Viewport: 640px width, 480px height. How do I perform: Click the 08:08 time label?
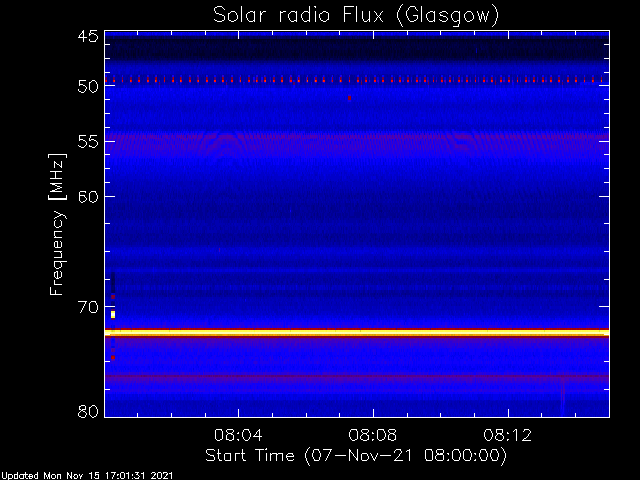pos(372,435)
